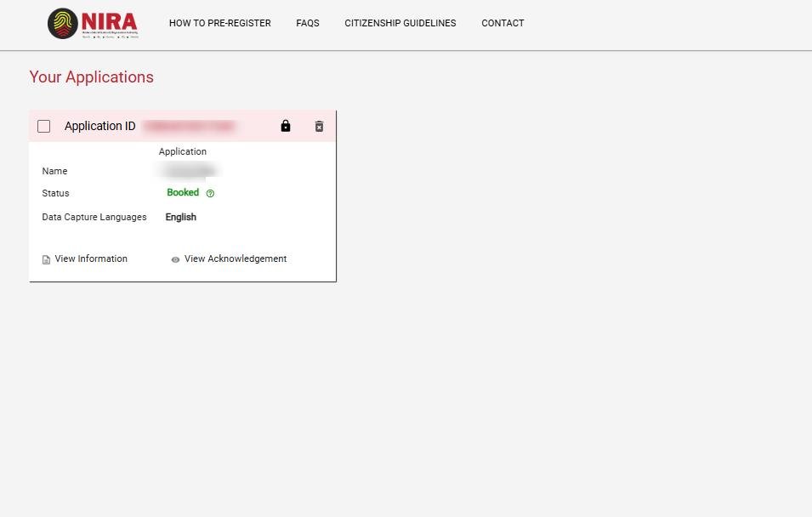Open the Citizenship Guidelines menu item
Image resolution: width=812 pixels, height=517 pixels.
click(400, 23)
